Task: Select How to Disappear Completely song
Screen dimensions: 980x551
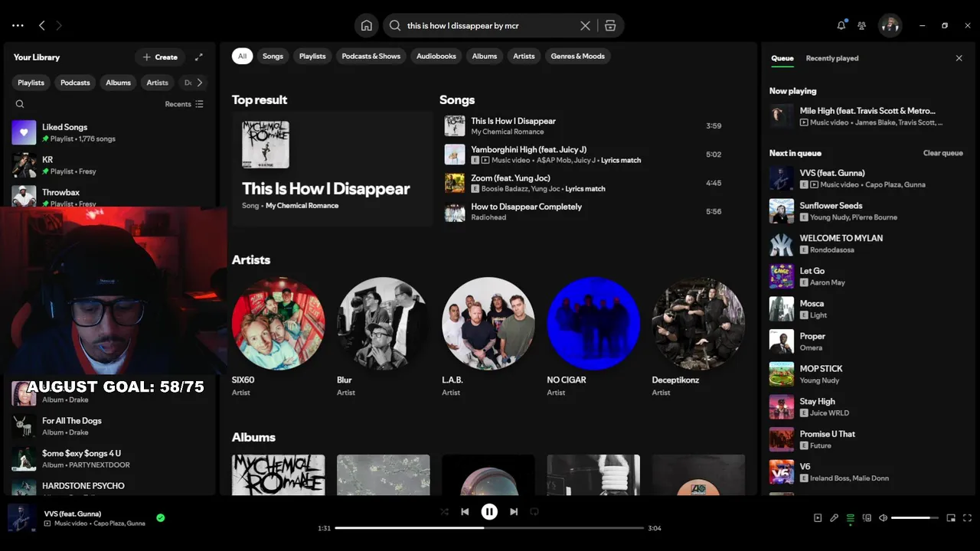Action: point(585,212)
